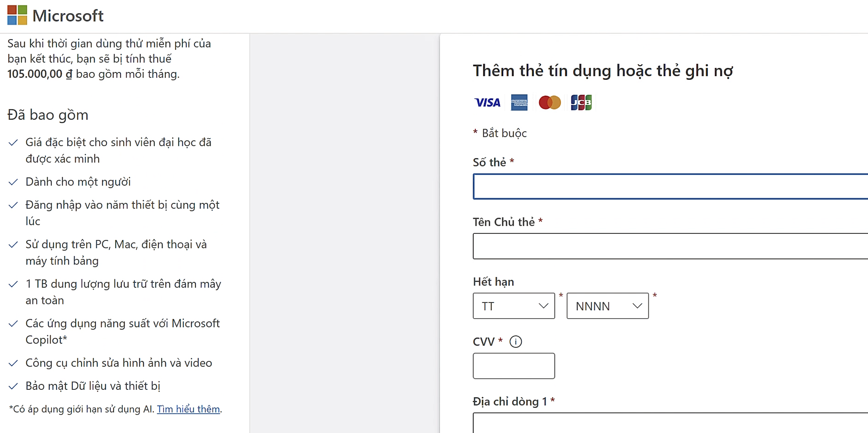Click the checkmark beside 1 TB dung lượng
868x433 pixels.
pyautogui.click(x=13, y=284)
